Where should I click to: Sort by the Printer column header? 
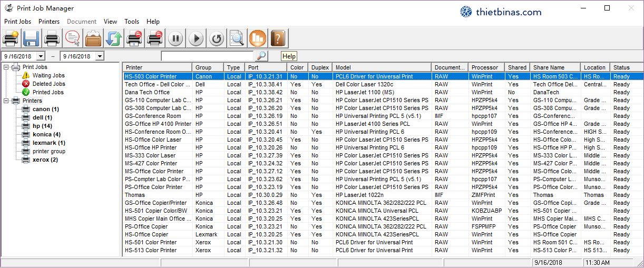[x=158, y=67]
